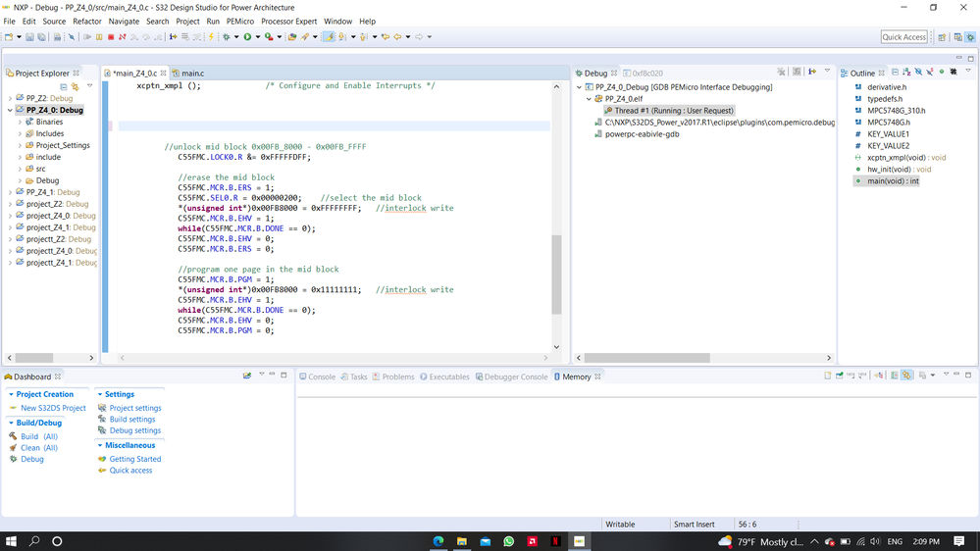Toggle Hide Static Members in Outline
The height and width of the screenshot is (551, 980).
929,73
